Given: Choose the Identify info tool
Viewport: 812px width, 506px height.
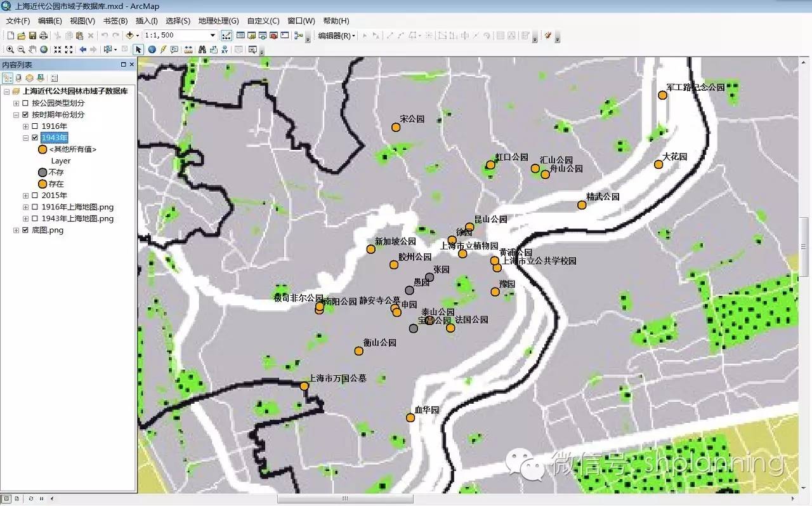Looking at the screenshot, I should (152, 50).
